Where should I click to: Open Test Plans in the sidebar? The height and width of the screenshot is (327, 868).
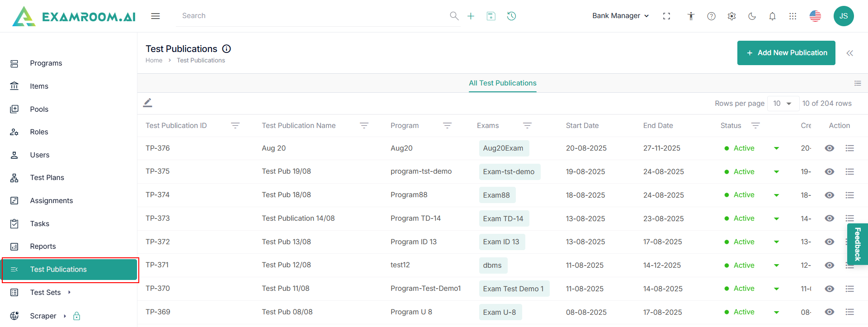tap(47, 178)
